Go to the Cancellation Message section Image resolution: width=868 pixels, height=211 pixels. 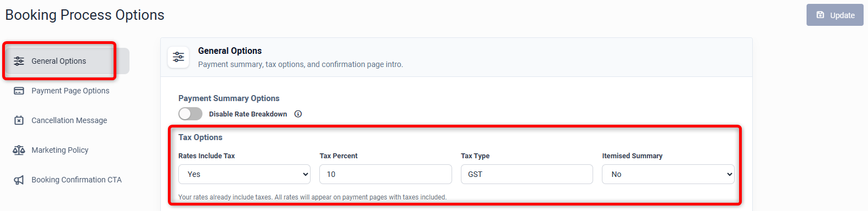[66, 120]
